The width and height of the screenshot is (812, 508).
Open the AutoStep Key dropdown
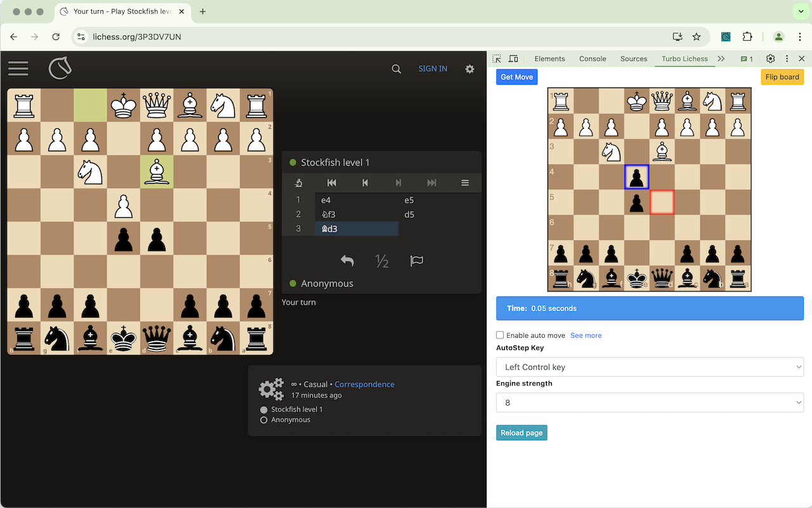pyautogui.click(x=650, y=366)
